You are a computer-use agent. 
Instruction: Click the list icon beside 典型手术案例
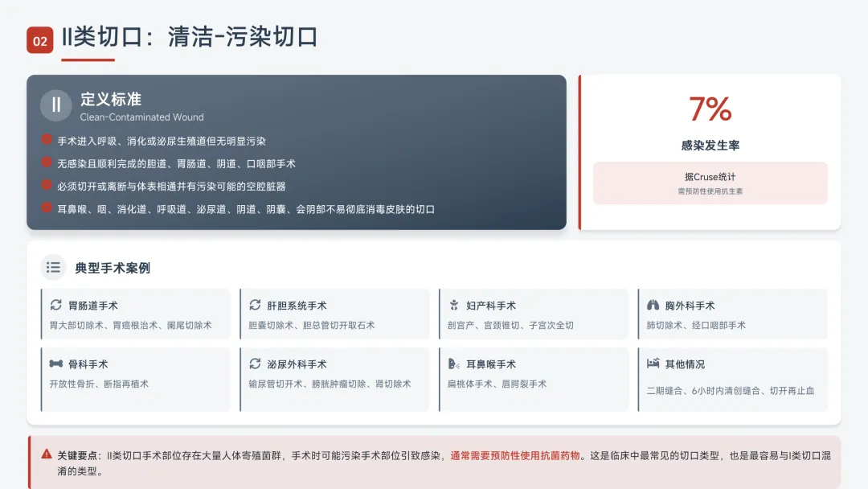[53, 268]
